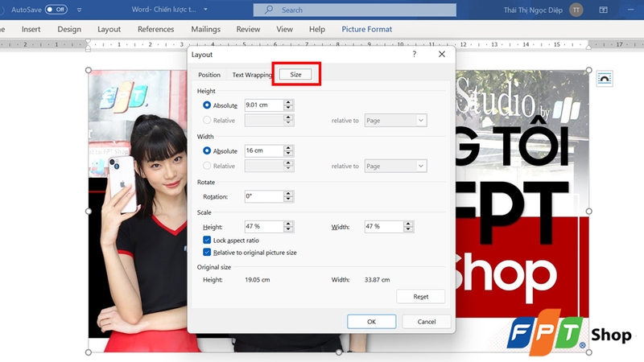Click the Search box in title bar

[354, 10]
